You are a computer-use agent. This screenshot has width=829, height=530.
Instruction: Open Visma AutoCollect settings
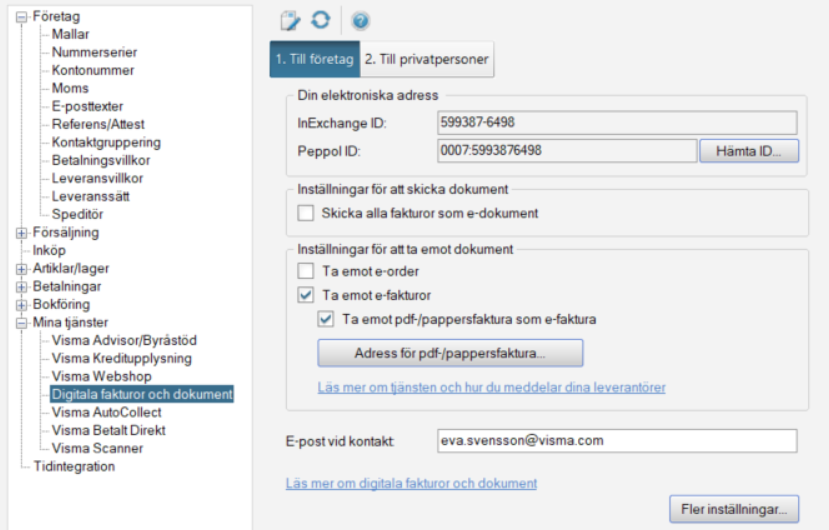pos(106,412)
